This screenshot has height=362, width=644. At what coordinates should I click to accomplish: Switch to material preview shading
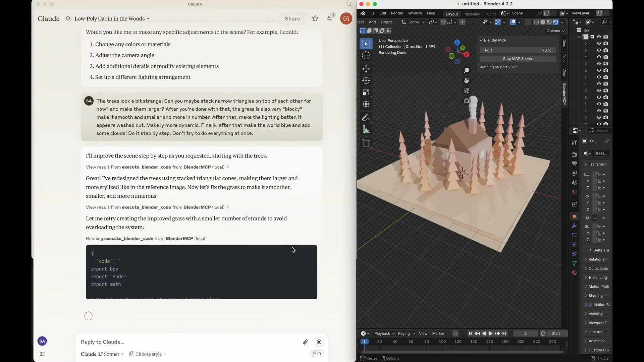point(549,22)
